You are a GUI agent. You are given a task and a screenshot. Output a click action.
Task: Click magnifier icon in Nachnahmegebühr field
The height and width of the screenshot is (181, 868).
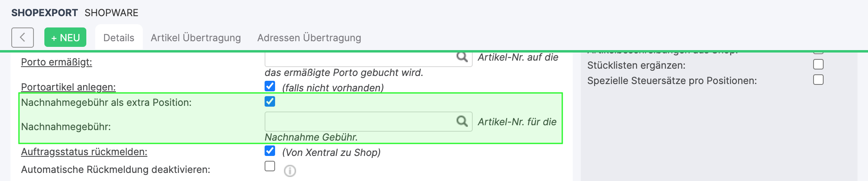tap(462, 121)
